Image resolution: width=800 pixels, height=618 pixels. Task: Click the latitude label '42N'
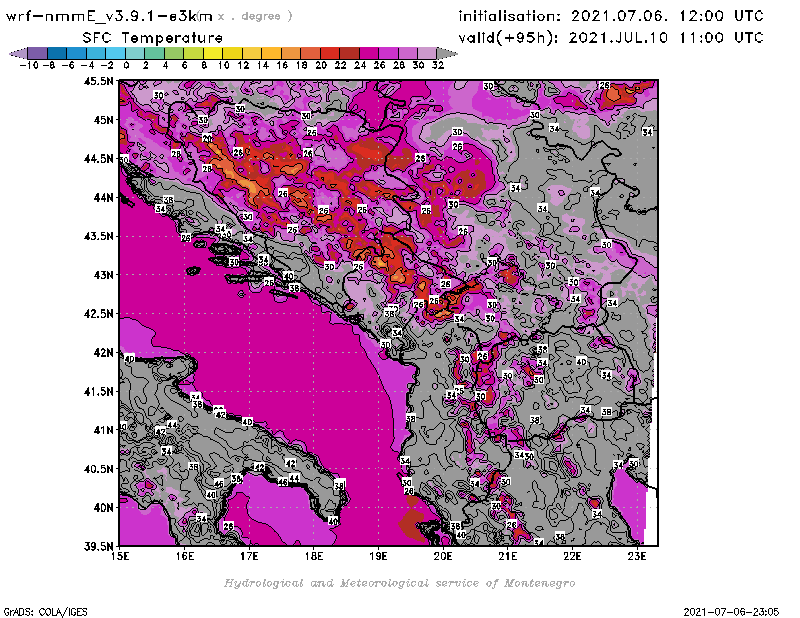(103, 353)
